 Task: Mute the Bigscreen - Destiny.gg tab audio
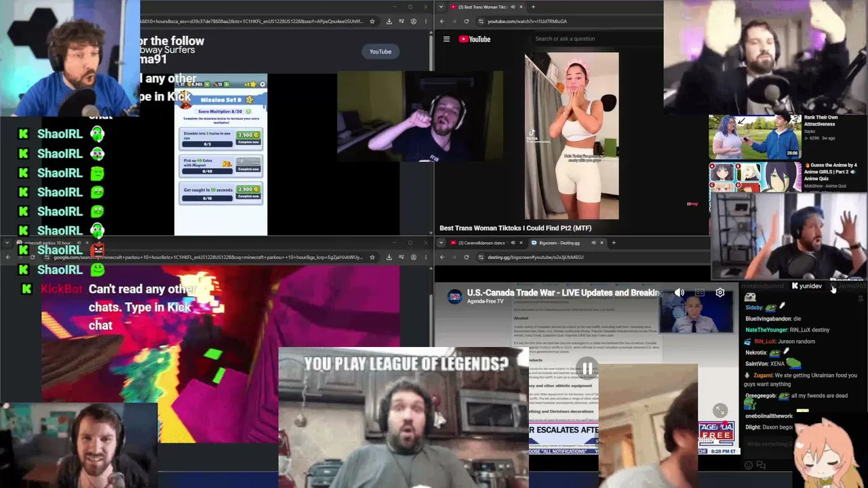click(593, 243)
